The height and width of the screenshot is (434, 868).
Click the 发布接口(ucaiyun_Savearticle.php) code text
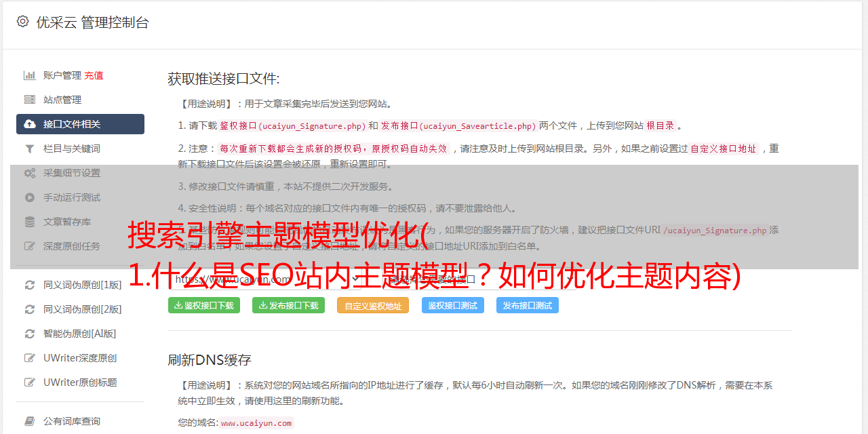458,125
